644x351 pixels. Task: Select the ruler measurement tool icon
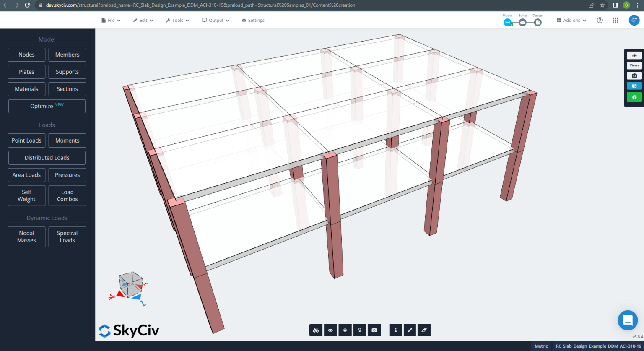pyautogui.click(x=410, y=330)
